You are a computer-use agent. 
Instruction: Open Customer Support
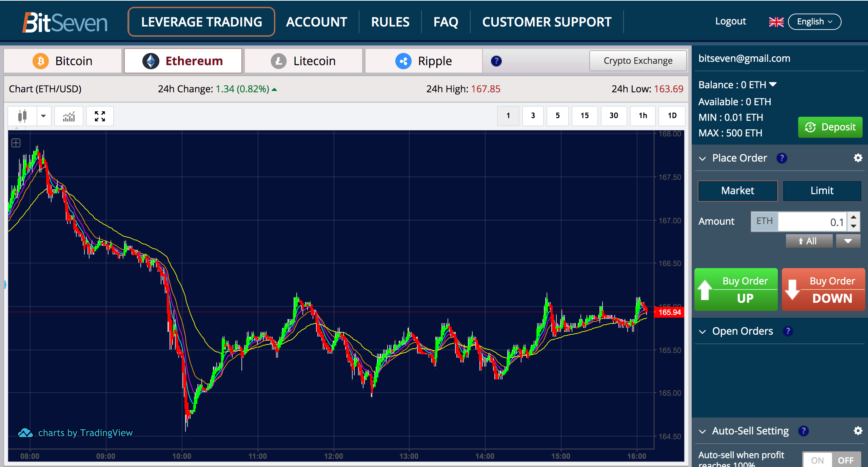[547, 22]
